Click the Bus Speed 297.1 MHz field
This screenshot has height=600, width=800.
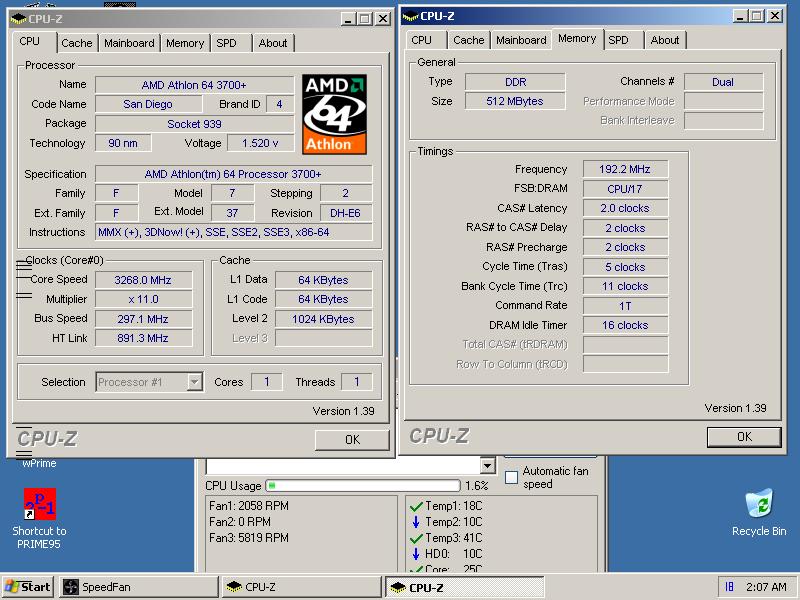143,319
